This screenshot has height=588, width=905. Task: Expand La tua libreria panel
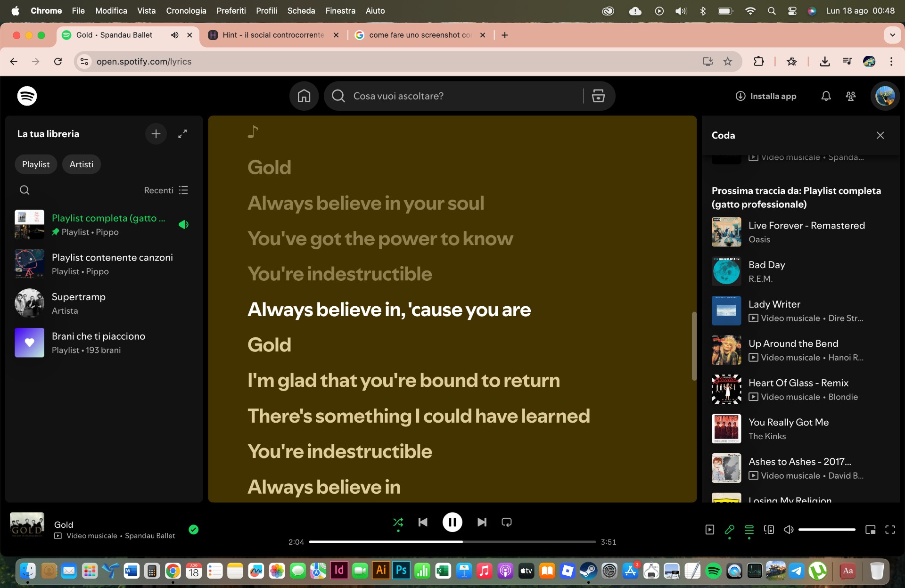[x=182, y=134]
